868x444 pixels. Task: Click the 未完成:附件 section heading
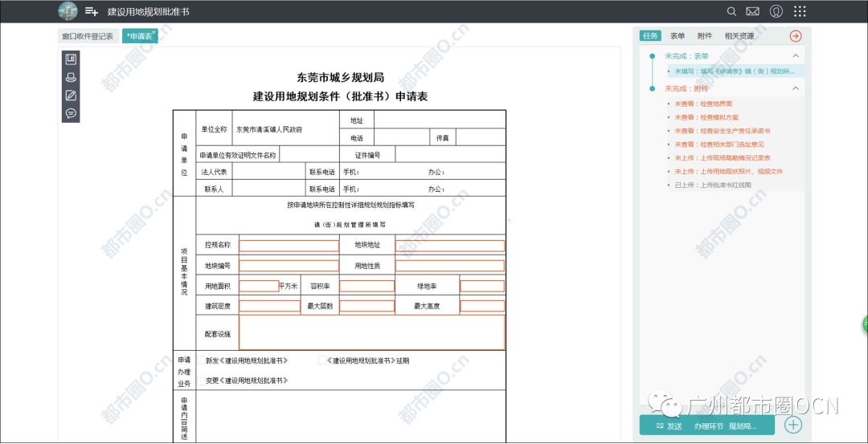[686, 88]
